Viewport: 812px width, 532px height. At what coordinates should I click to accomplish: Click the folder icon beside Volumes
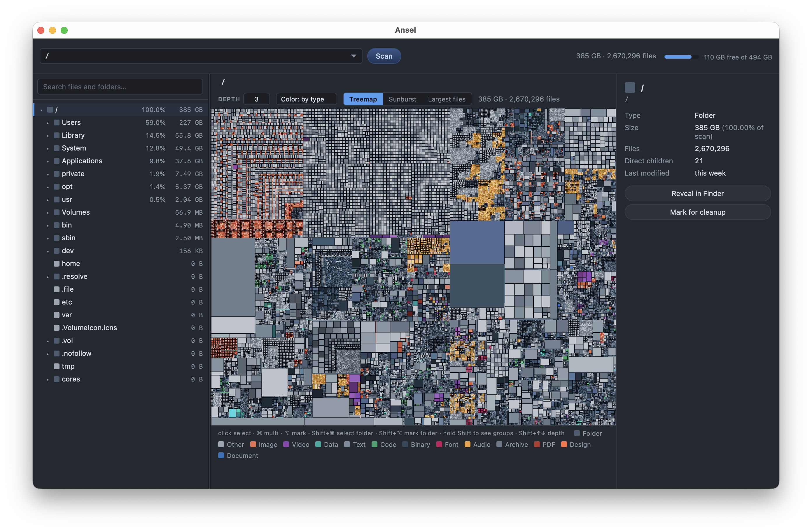(x=57, y=212)
